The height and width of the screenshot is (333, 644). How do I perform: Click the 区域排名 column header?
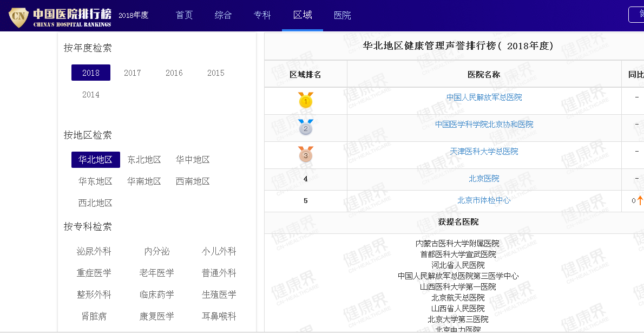click(306, 74)
